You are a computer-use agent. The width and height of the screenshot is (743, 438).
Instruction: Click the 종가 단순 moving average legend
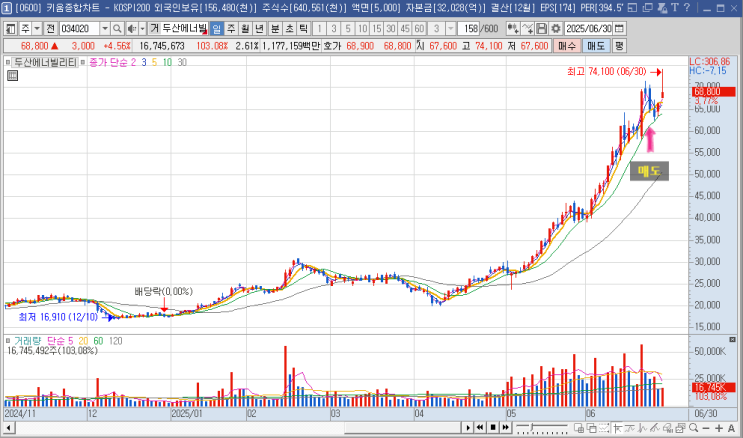pyautogui.click(x=112, y=62)
